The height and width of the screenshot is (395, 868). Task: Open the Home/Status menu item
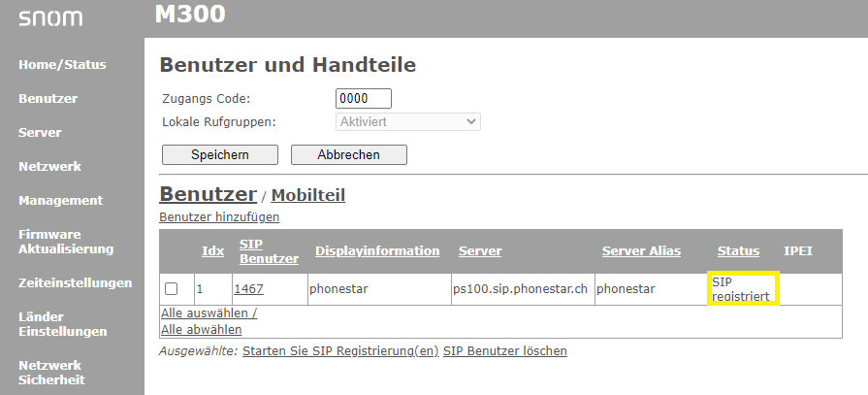point(62,65)
